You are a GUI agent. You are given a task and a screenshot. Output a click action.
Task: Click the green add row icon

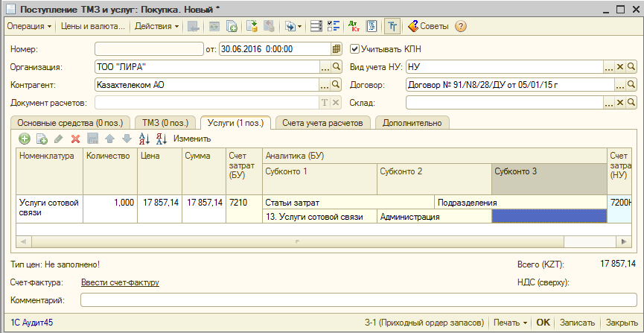click(25, 139)
